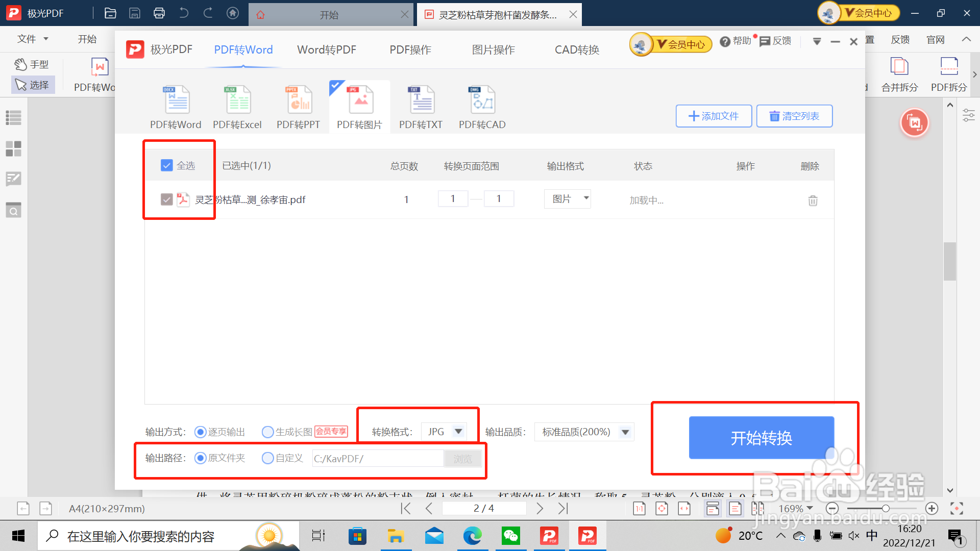Zoom out with the minus button
Screen dimensions: 980x551
click(x=832, y=508)
